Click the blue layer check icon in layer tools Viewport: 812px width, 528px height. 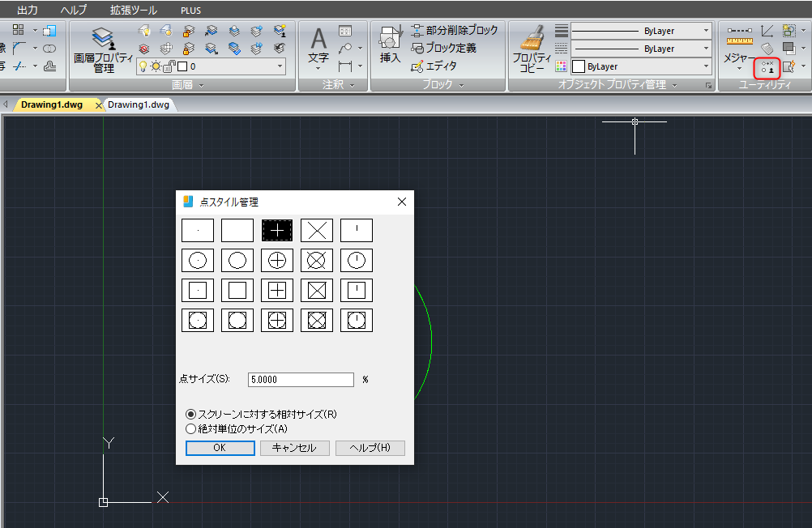click(x=234, y=49)
